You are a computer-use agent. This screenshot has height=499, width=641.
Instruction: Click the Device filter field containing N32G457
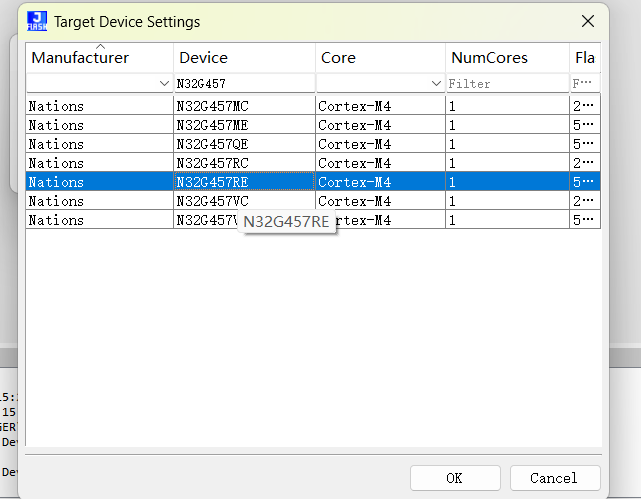click(x=244, y=83)
